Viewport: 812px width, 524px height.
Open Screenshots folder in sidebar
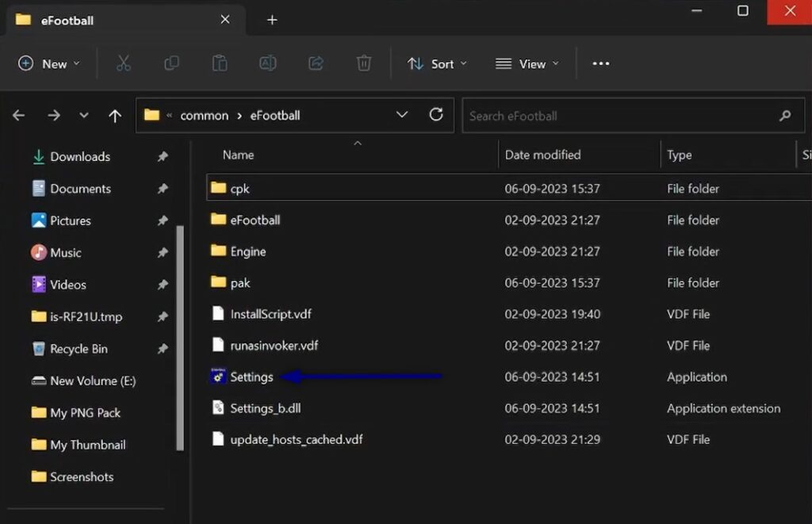pyautogui.click(x=82, y=477)
